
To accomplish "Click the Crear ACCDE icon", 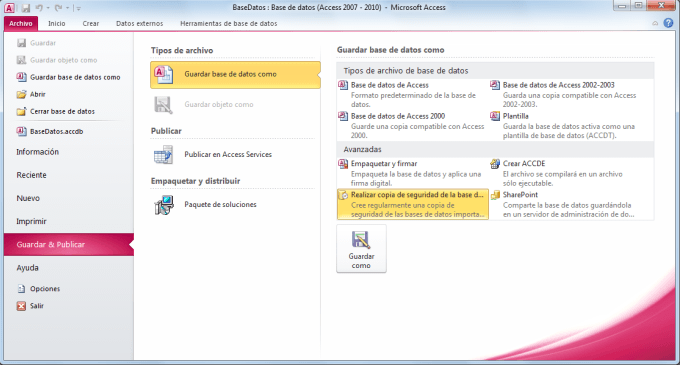I will pos(495,164).
